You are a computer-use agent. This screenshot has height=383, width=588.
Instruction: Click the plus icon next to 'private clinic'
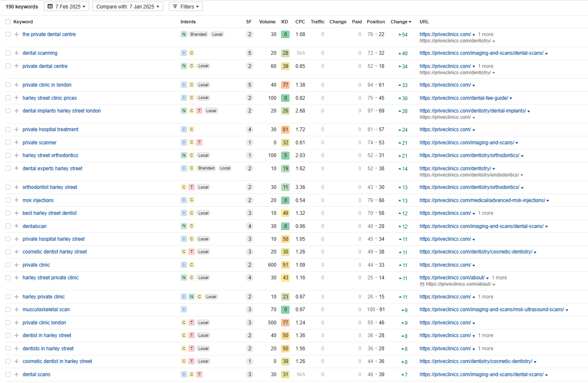point(16,265)
